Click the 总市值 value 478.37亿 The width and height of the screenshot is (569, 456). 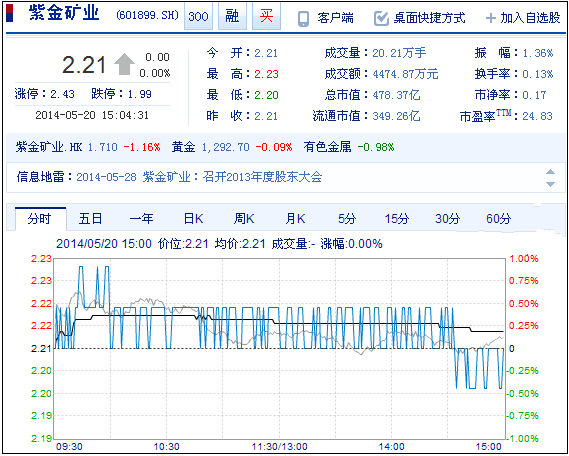tap(396, 95)
